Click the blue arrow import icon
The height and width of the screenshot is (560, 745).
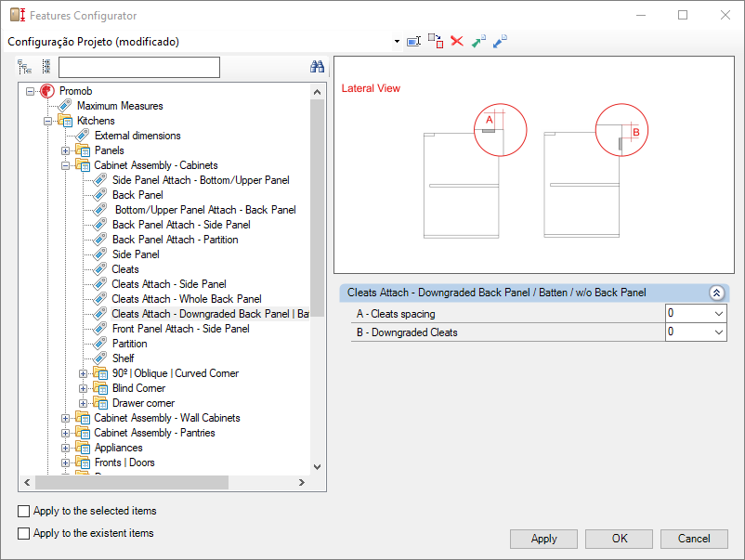pyautogui.click(x=500, y=41)
